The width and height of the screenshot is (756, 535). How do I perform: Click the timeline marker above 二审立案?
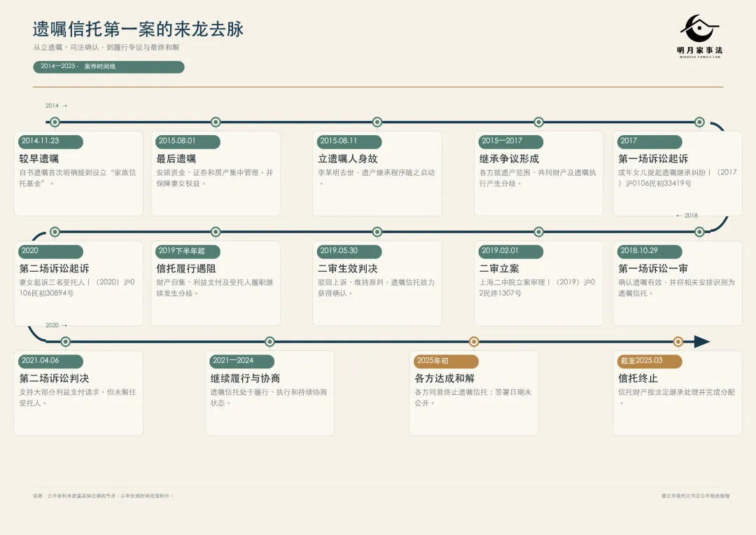[538, 232]
